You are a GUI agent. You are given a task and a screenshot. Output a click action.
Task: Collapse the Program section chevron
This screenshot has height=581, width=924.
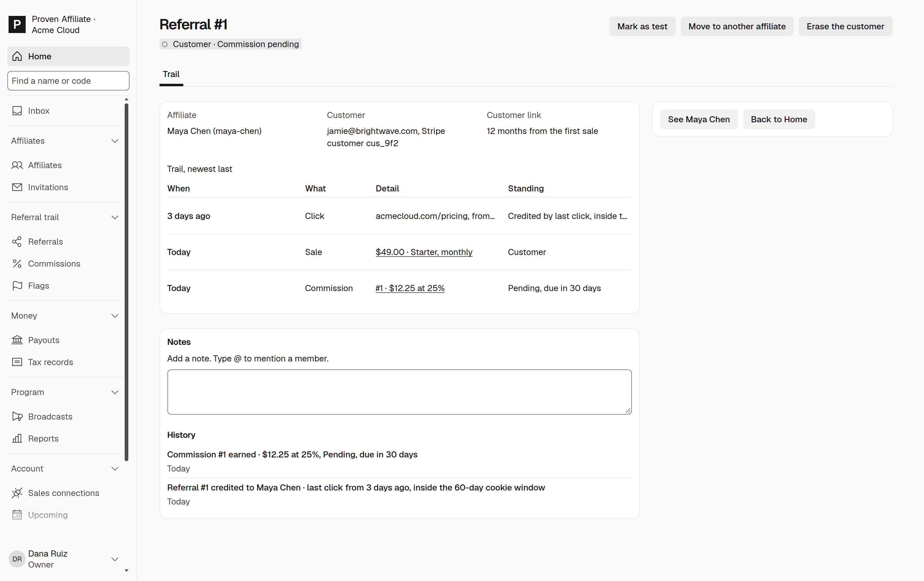click(x=115, y=392)
